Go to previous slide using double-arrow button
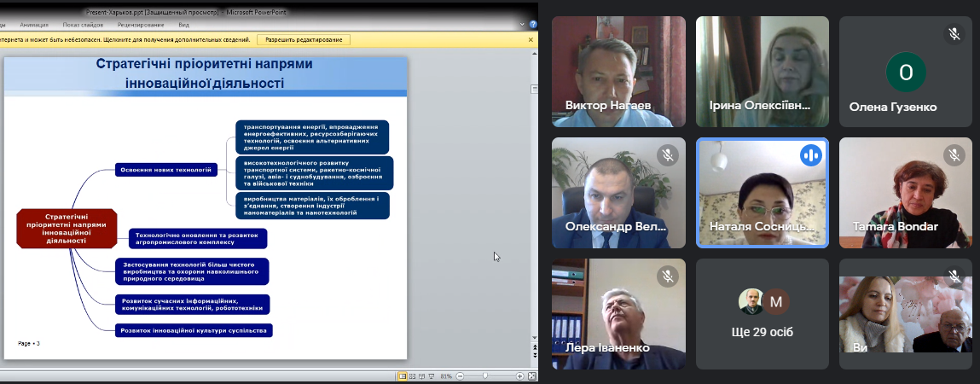Viewport: 980px width, 384px height. (x=535, y=346)
